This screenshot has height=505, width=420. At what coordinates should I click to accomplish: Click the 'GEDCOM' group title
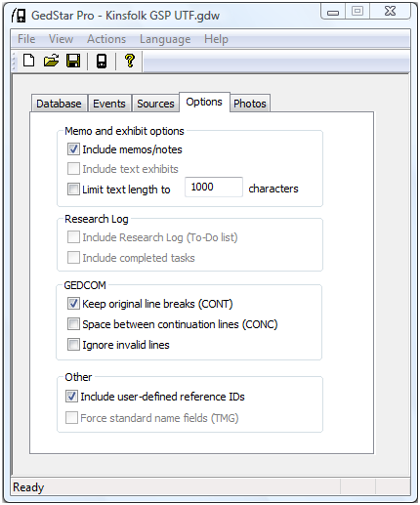(85, 285)
